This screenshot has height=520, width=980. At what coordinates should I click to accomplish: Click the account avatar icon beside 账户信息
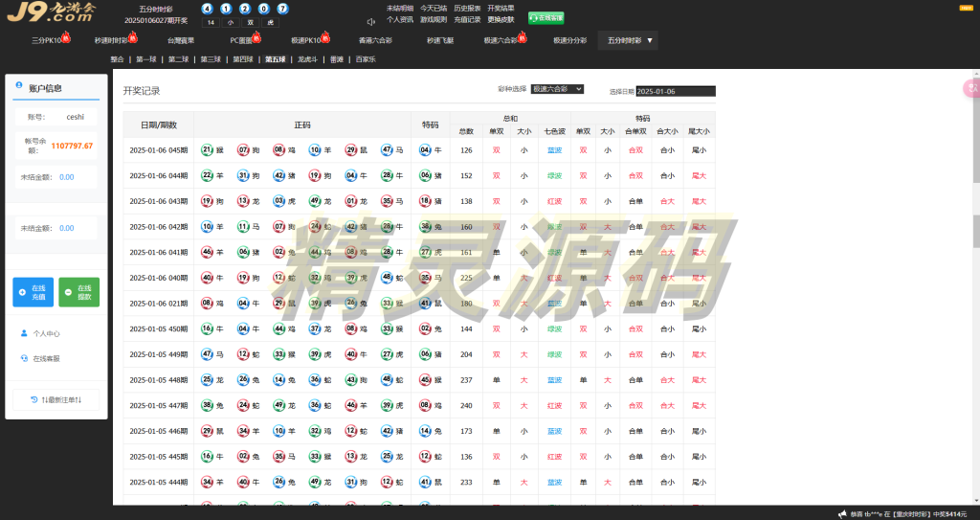[19, 85]
